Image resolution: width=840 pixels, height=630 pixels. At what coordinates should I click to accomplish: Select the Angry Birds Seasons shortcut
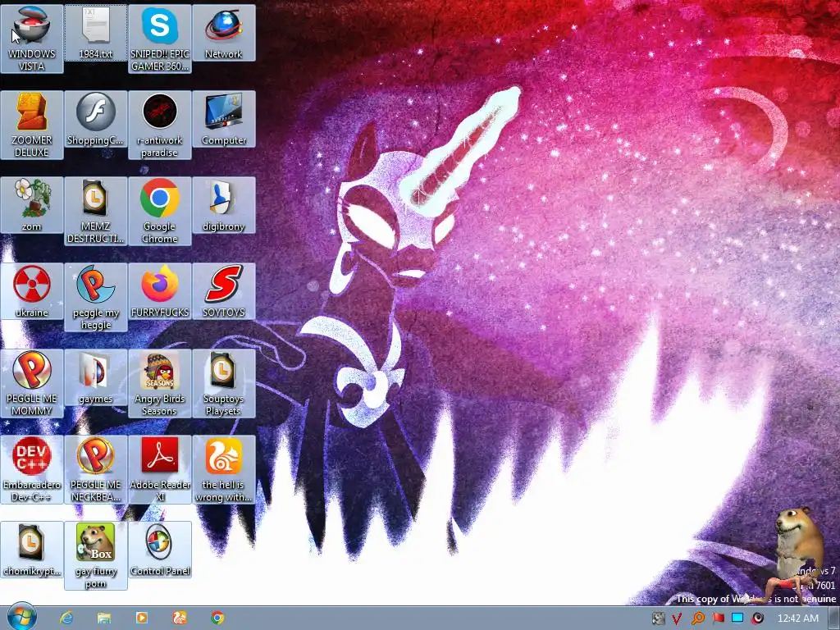[160, 384]
